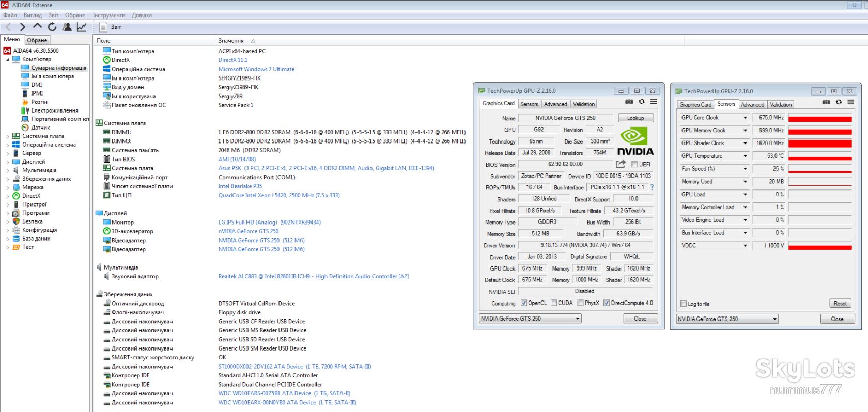Click the forward navigation arrow in toolbar
Viewport: 868px width, 412px height.
pyautogui.click(x=22, y=27)
